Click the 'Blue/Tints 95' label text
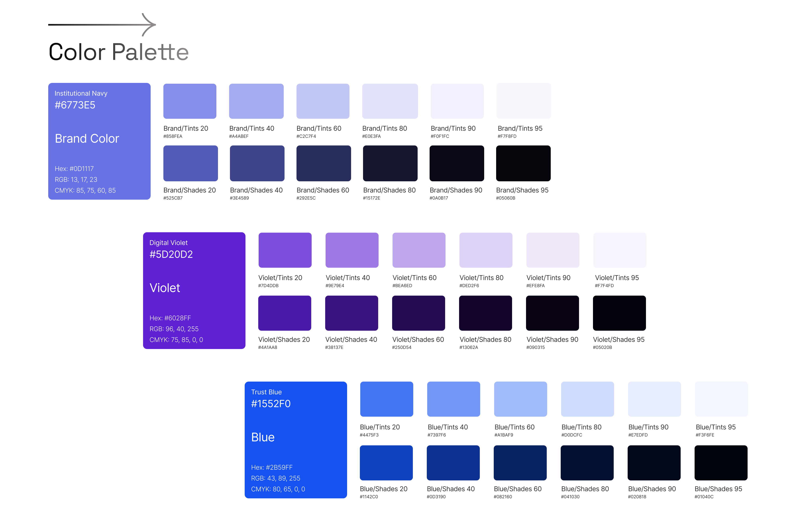The width and height of the screenshot is (797, 532). click(716, 427)
